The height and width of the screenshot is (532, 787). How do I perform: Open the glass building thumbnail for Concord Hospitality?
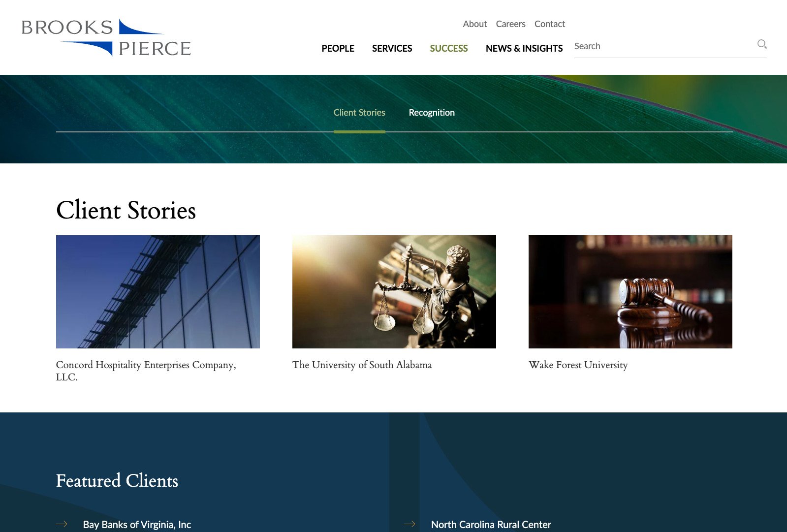click(158, 292)
